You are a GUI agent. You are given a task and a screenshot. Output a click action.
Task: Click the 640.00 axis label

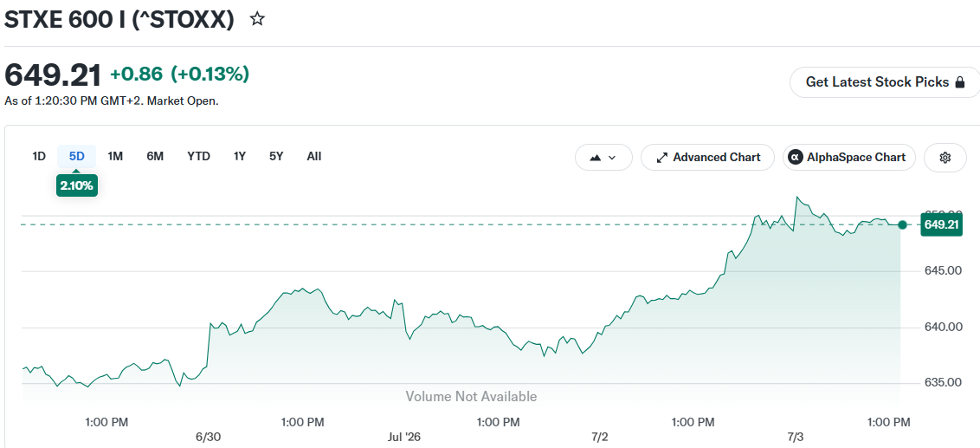click(x=942, y=327)
